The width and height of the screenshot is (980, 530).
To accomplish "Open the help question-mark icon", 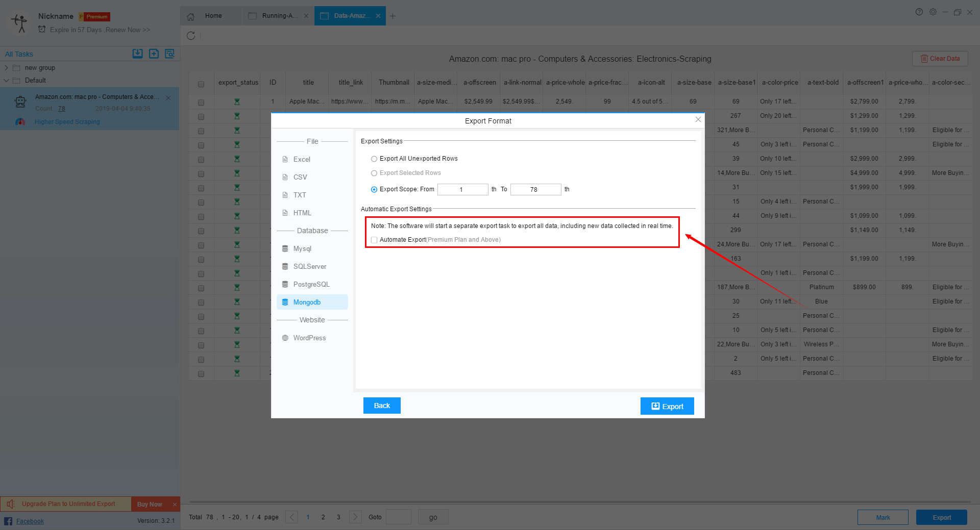I will click(x=919, y=12).
